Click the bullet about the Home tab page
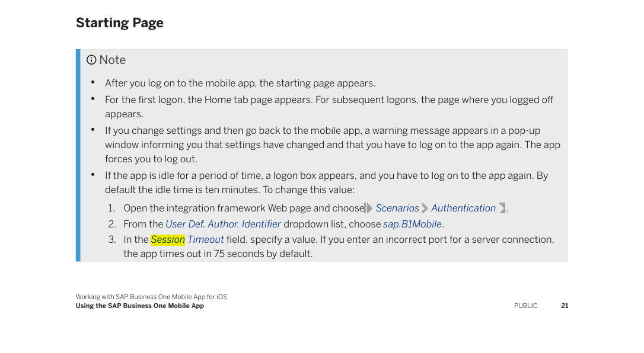This screenshot has height=353, width=644. tap(329, 107)
